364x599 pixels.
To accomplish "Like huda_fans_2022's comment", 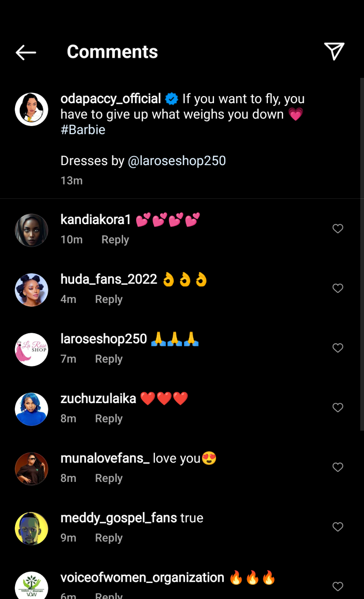I will (338, 289).
